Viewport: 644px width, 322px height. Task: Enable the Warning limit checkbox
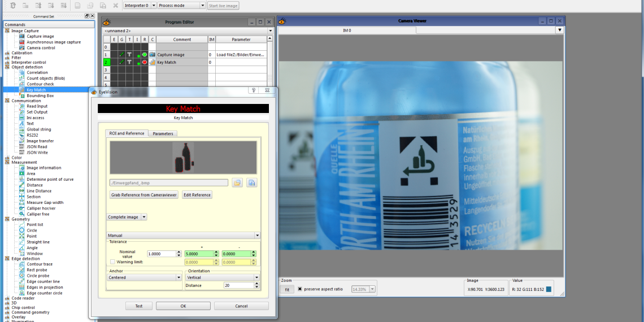click(113, 262)
